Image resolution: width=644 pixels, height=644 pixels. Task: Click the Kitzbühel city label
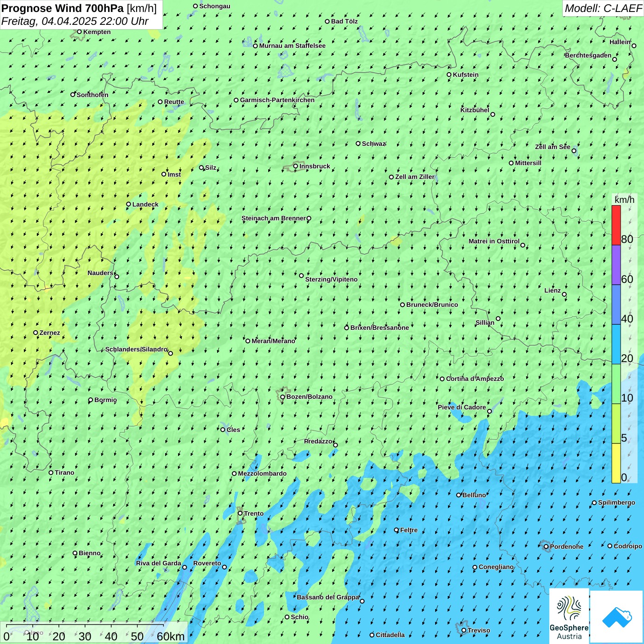[x=475, y=110]
